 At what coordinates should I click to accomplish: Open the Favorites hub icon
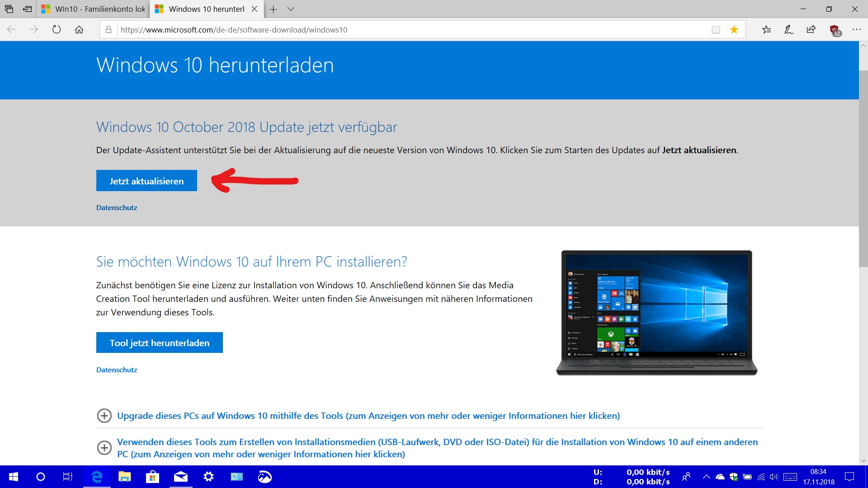pyautogui.click(x=766, y=29)
